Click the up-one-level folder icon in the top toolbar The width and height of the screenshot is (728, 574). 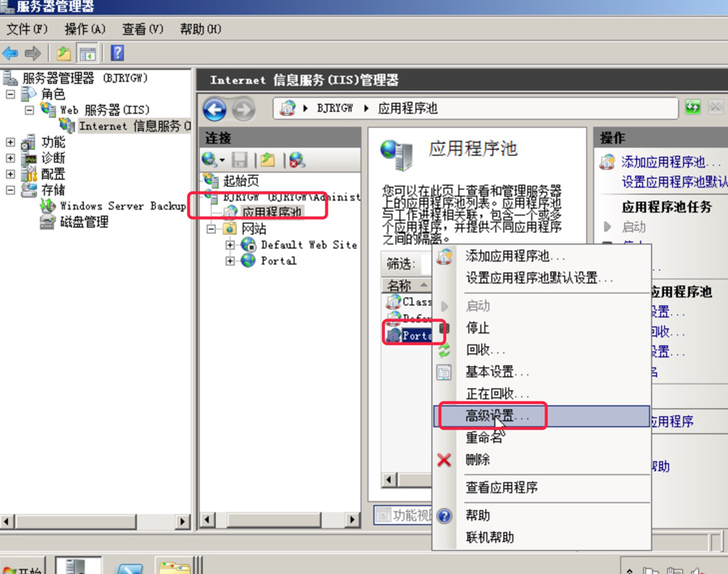click(63, 53)
